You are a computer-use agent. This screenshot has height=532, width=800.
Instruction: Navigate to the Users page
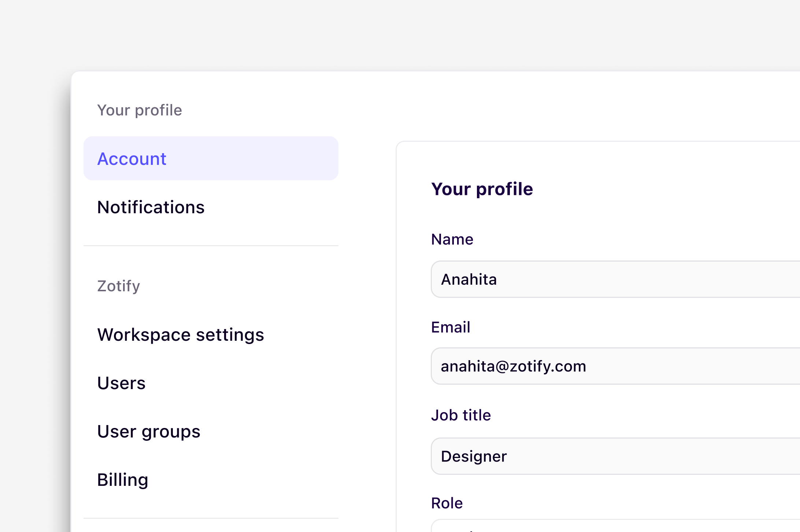point(121,383)
